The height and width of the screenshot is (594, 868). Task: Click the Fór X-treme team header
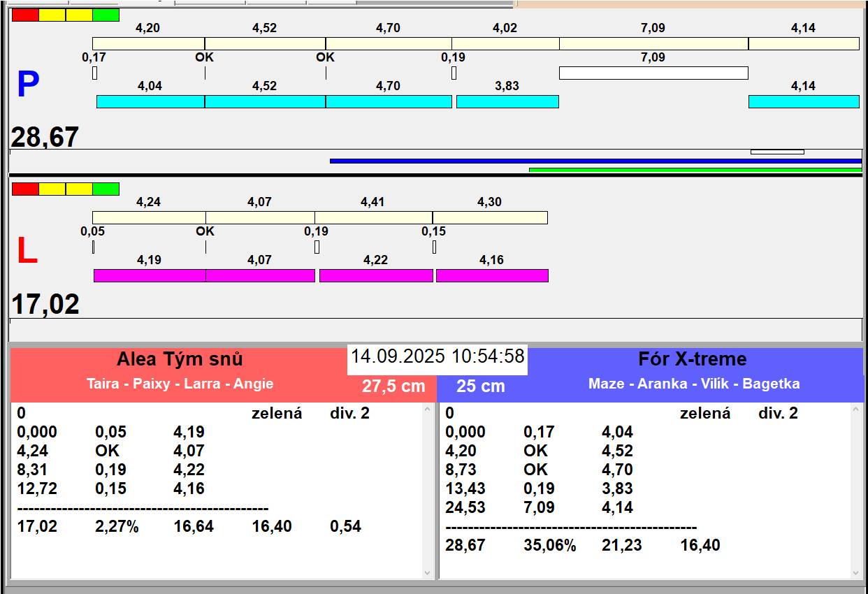(692, 359)
